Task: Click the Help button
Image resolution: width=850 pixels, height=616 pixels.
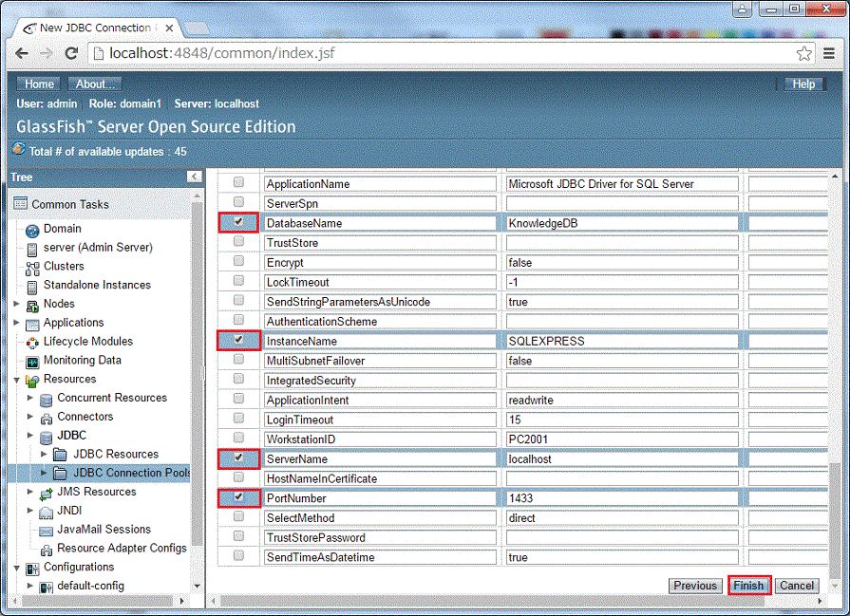Action: (803, 84)
